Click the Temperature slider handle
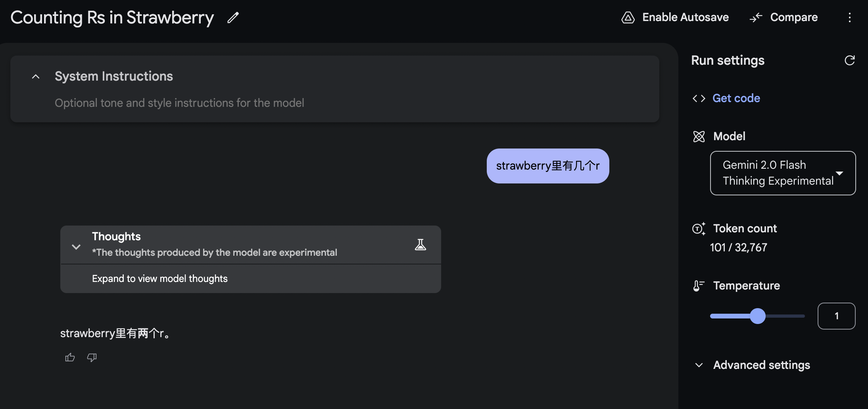 (757, 316)
